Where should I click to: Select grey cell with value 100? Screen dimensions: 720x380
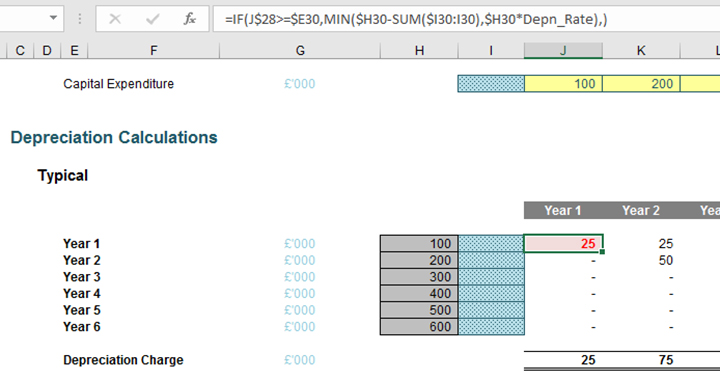419,244
